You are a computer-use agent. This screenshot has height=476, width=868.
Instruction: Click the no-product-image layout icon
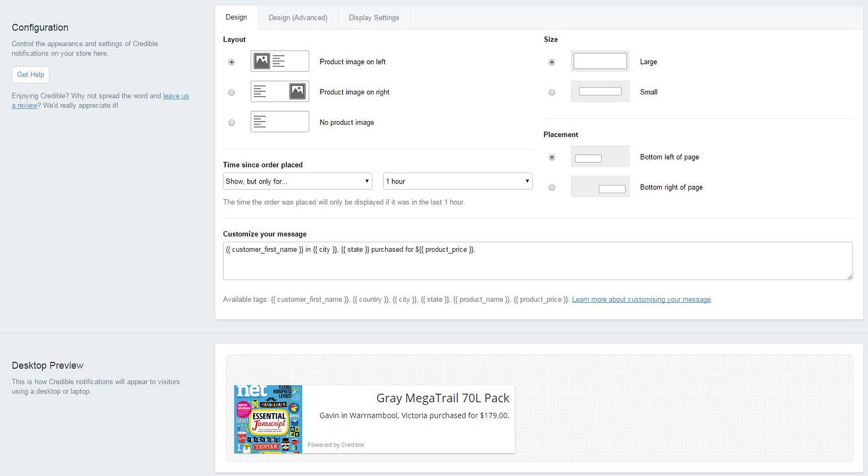pyautogui.click(x=279, y=122)
